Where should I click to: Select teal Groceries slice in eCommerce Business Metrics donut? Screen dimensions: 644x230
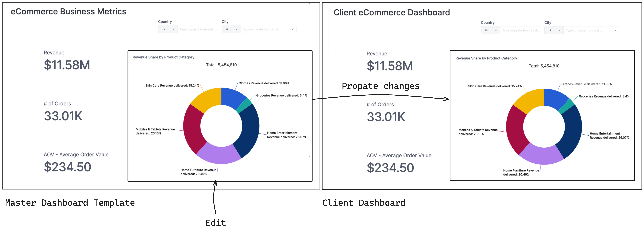(244, 105)
